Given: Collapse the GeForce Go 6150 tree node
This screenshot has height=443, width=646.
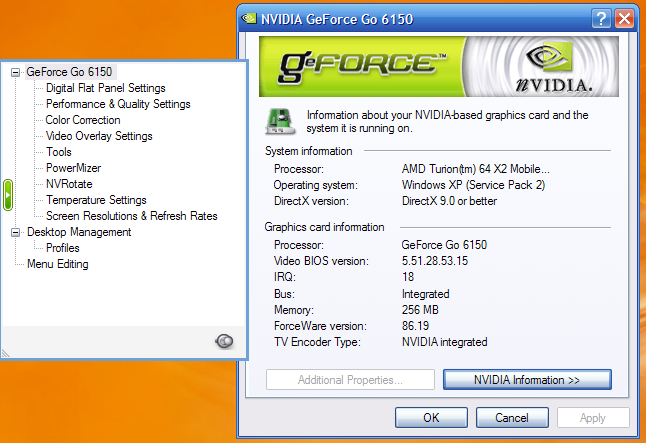Looking at the screenshot, I should (15, 73).
